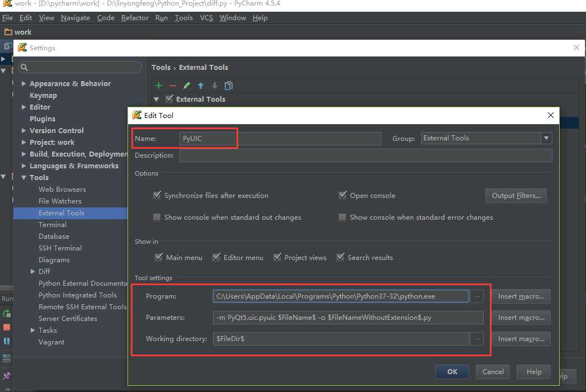Open Output Filters dialog

pos(516,196)
